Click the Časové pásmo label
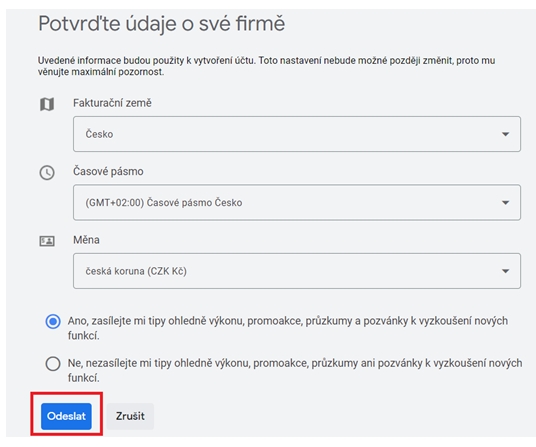The height and width of the screenshot is (447, 536). [108, 171]
